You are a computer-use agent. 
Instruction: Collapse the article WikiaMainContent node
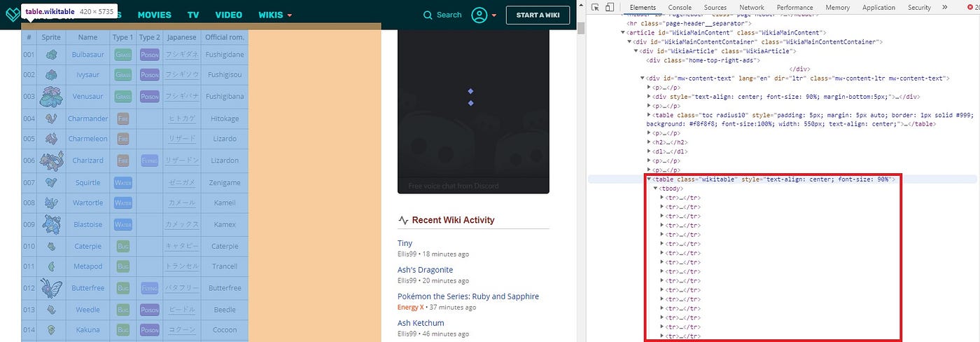[623, 33]
